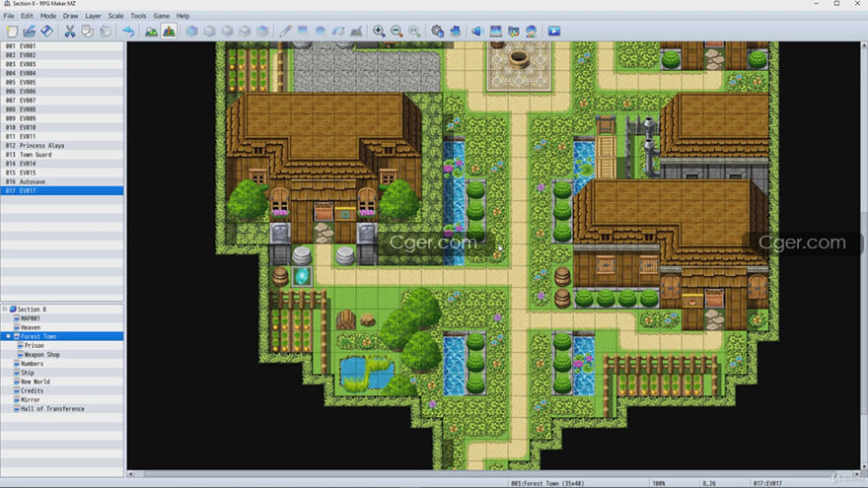Create a new project via toolbar icon

coord(12,31)
